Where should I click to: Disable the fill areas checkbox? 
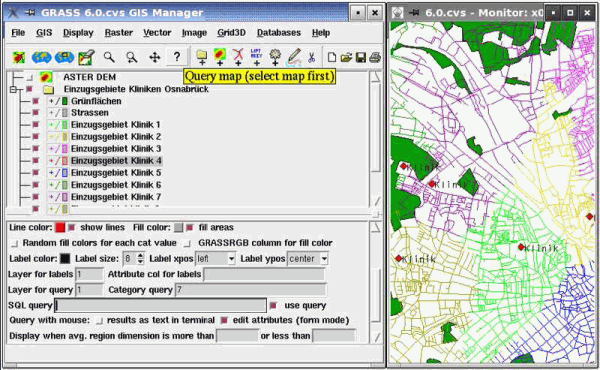[x=190, y=228]
